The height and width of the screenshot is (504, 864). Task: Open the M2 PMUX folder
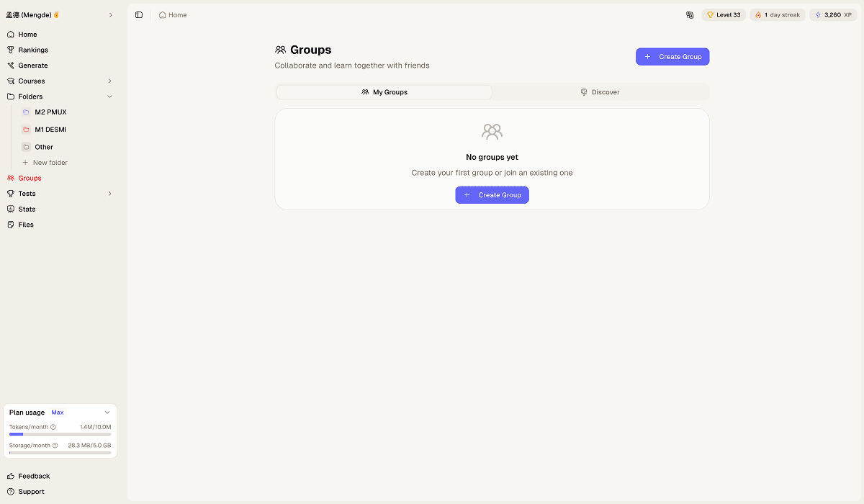50,112
